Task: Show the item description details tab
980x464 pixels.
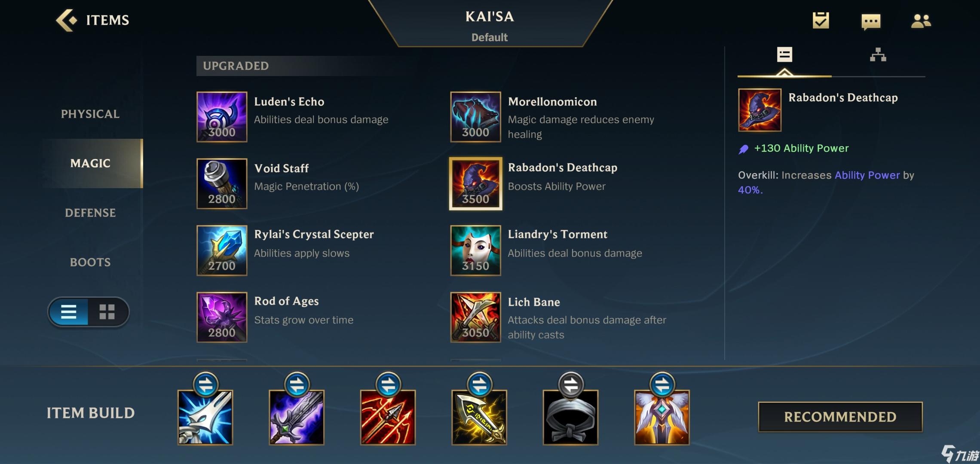Action: [784, 55]
